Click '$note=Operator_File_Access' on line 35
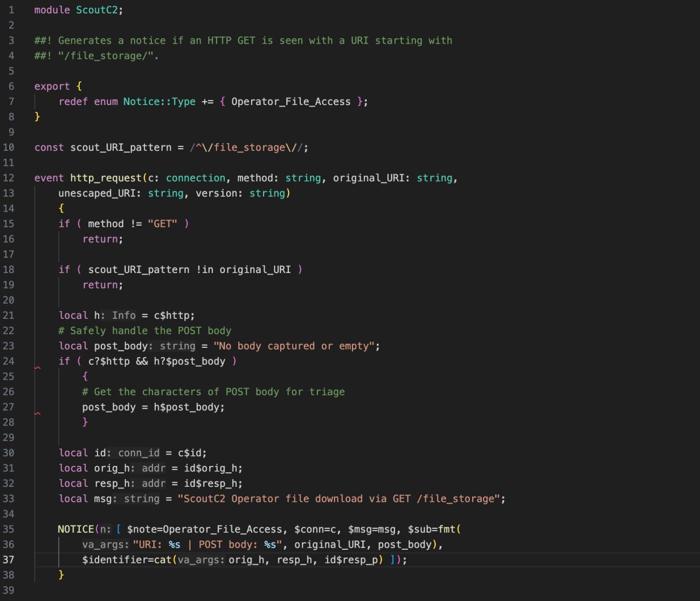700x601 pixels. click(x=205, y=529)
